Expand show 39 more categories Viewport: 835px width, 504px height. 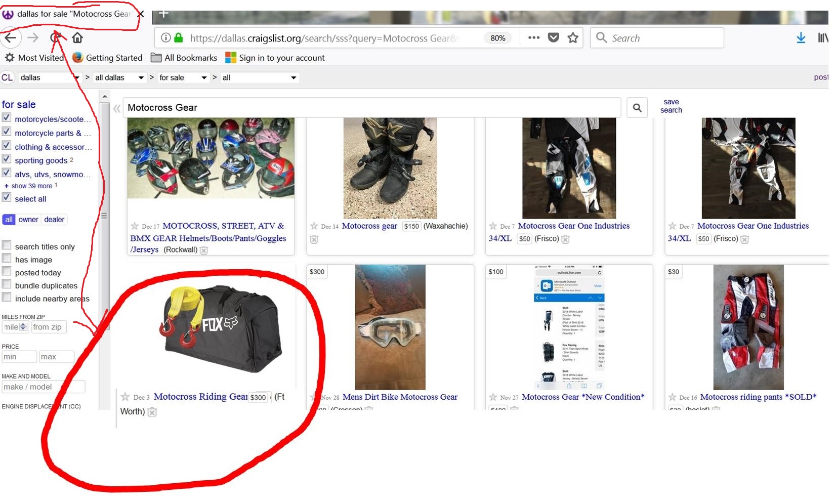pyautogui.click(x=31, y=186)
